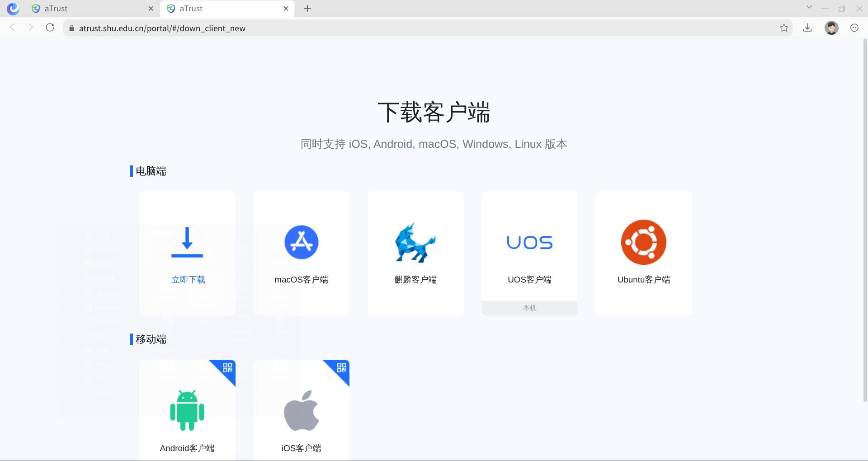Close the second aTrust tab
This screenshot has width=868, height=461.
coord(286,9)
